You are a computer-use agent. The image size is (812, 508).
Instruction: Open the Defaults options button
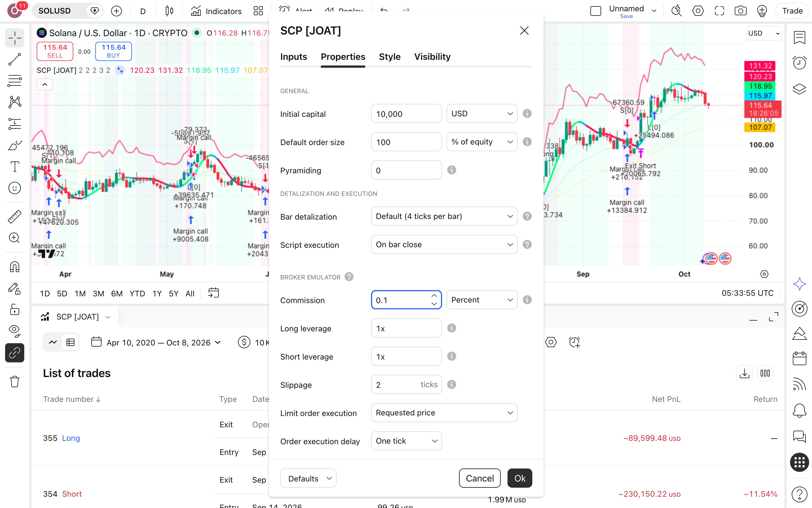(x=308, y=478)
